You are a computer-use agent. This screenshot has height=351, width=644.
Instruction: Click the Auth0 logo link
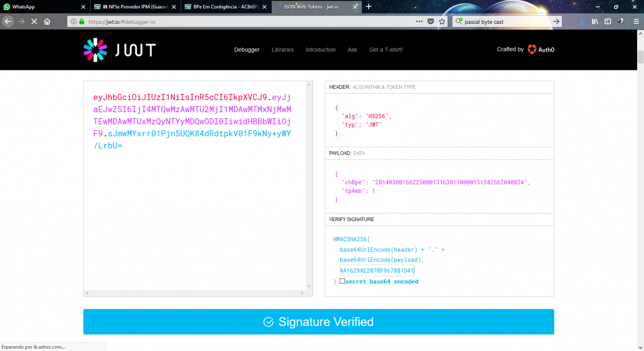(x=541, y=50)
